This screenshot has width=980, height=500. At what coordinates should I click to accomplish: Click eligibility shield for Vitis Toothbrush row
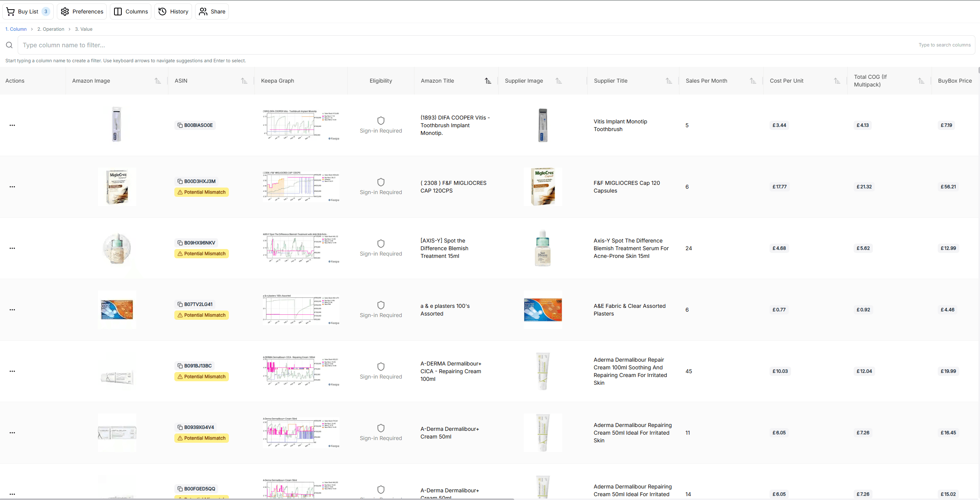click(381, 121)
